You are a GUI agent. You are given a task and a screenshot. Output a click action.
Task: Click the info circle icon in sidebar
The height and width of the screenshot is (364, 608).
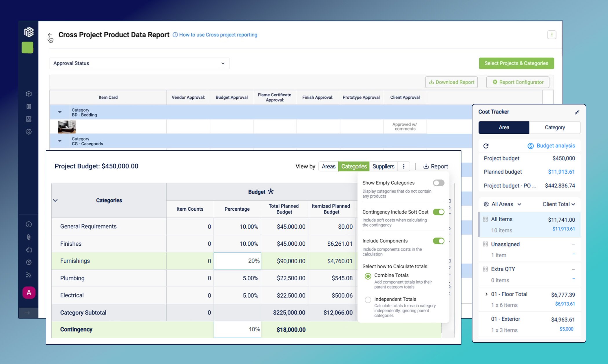click(29, 224)
